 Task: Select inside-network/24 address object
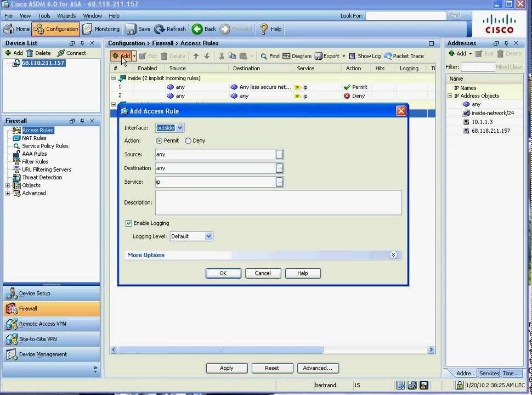[488, 113]
